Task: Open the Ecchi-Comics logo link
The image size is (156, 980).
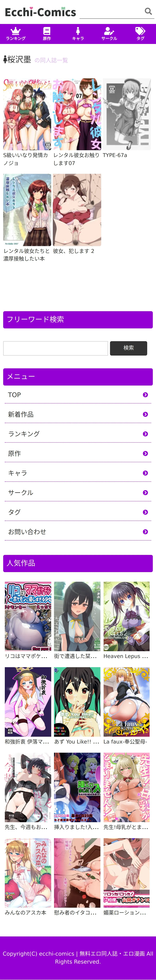Action: [x=40, y=12]
